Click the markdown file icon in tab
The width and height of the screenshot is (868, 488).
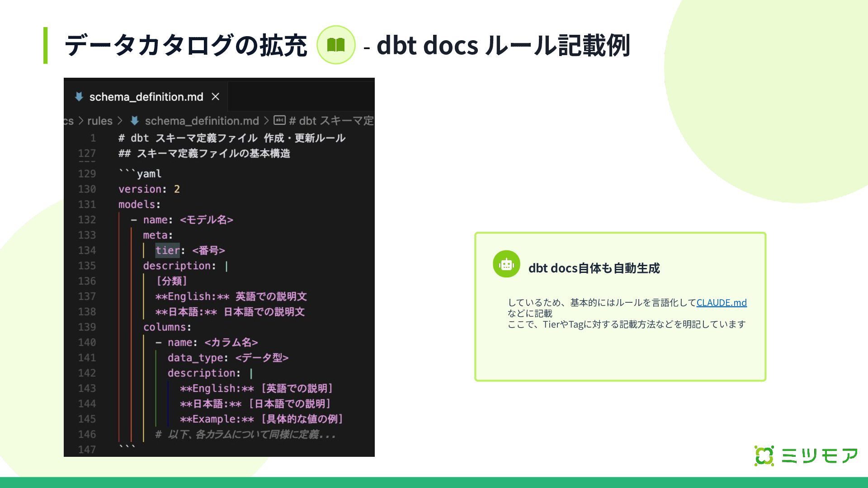(x=79, y=97)
